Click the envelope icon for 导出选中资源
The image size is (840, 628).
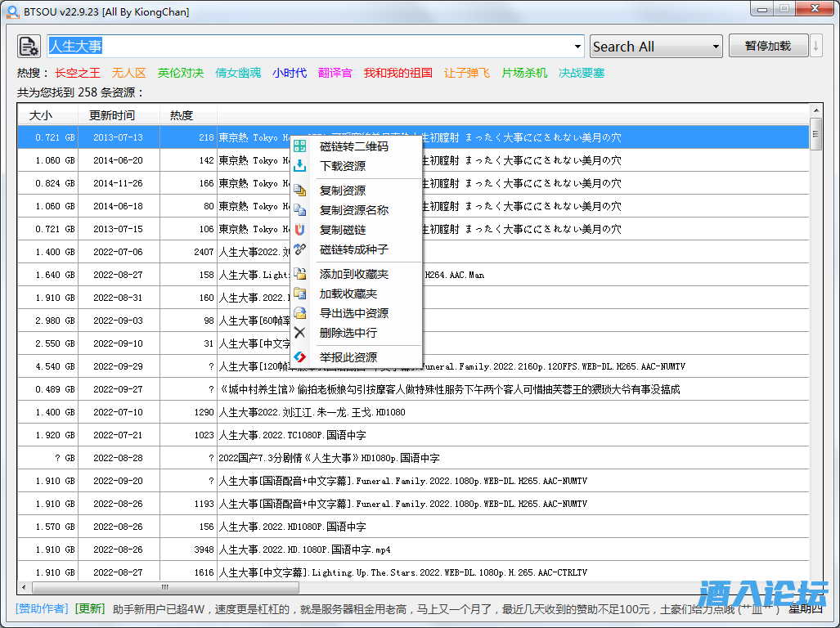[x=300, y=313]
